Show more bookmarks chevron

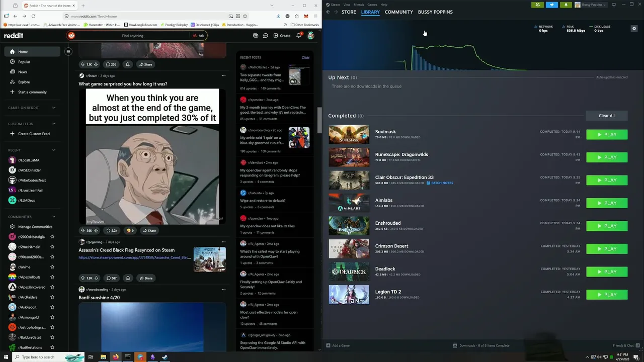point(285,24)
